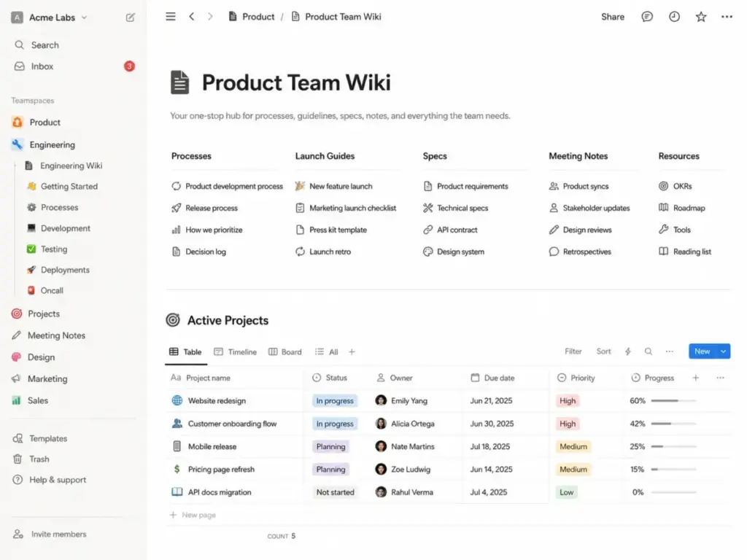747x560 pixels.
Task: Open the comments icon in top bar
Action: (x=647, y=17)
